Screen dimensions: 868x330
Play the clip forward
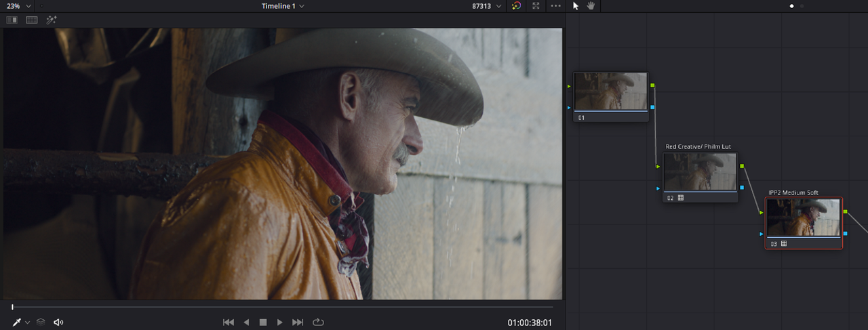(279, 322)
